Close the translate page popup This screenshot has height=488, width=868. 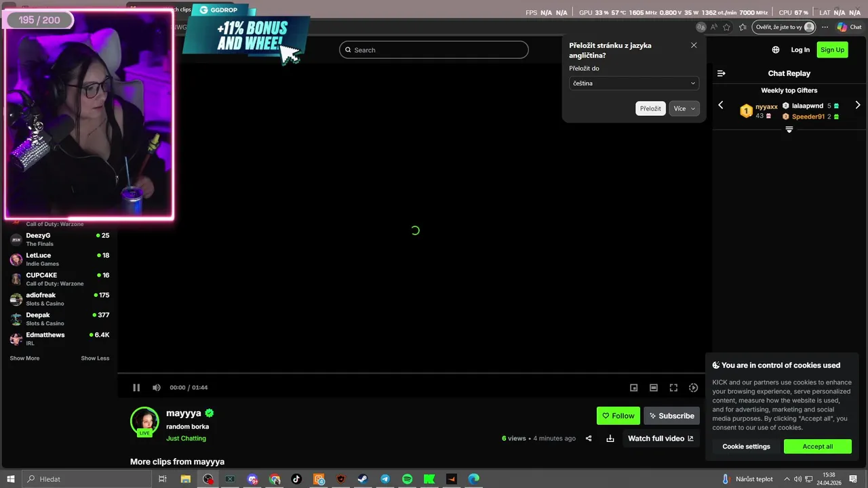(694, 45)
